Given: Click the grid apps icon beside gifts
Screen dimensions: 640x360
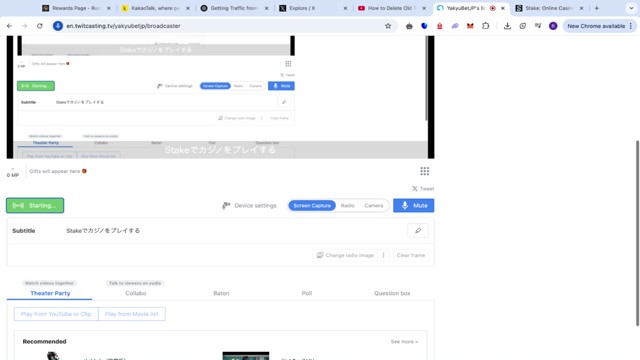Looking at the screenshot, I should [x=424, y=171].
